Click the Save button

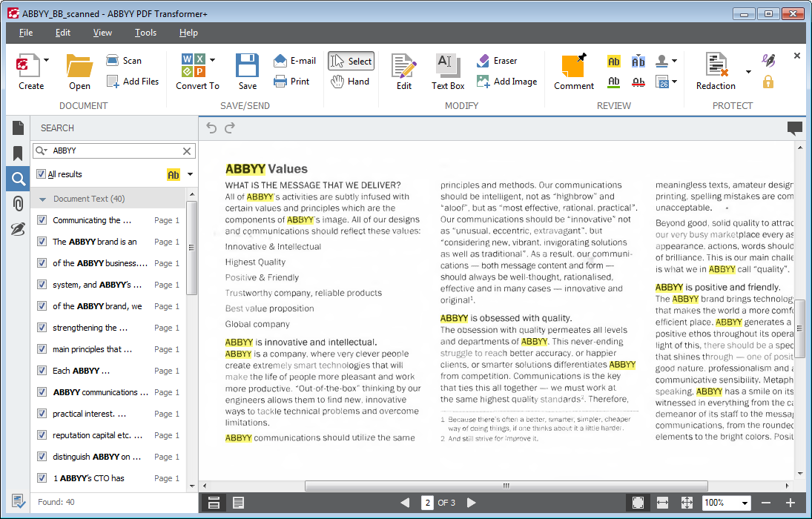[x=248, y=72]
